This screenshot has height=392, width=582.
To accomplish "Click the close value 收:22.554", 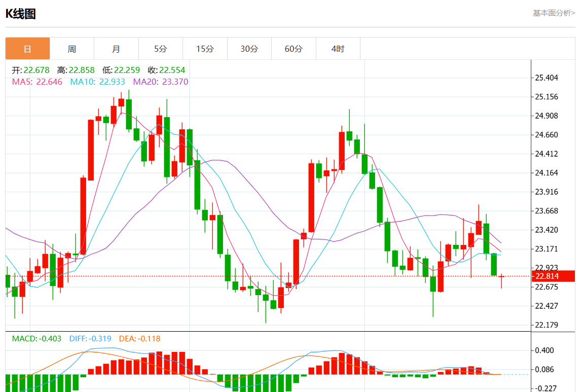I will pyautogui.click(x=166, y=70).
